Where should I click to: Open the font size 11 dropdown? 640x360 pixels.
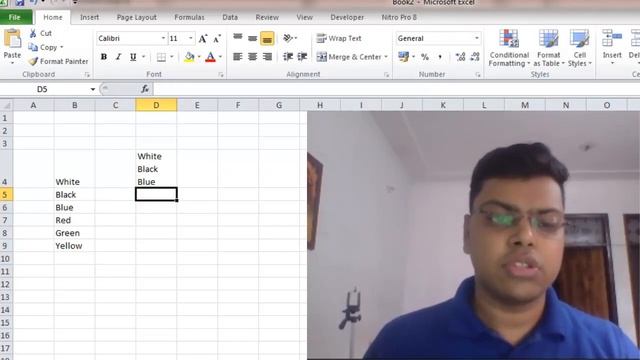click(191, 38)
